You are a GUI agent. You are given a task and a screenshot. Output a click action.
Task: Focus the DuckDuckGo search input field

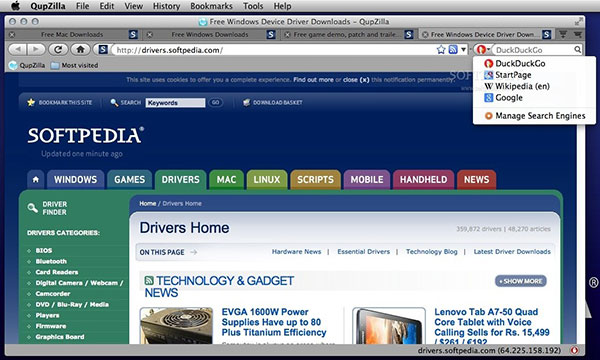(533, 50)
